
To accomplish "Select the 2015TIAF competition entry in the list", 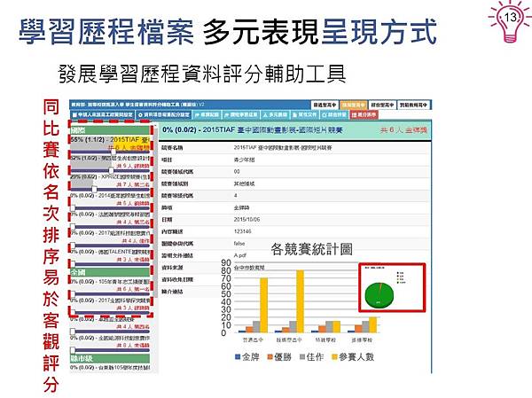I will tap(110, 144).
